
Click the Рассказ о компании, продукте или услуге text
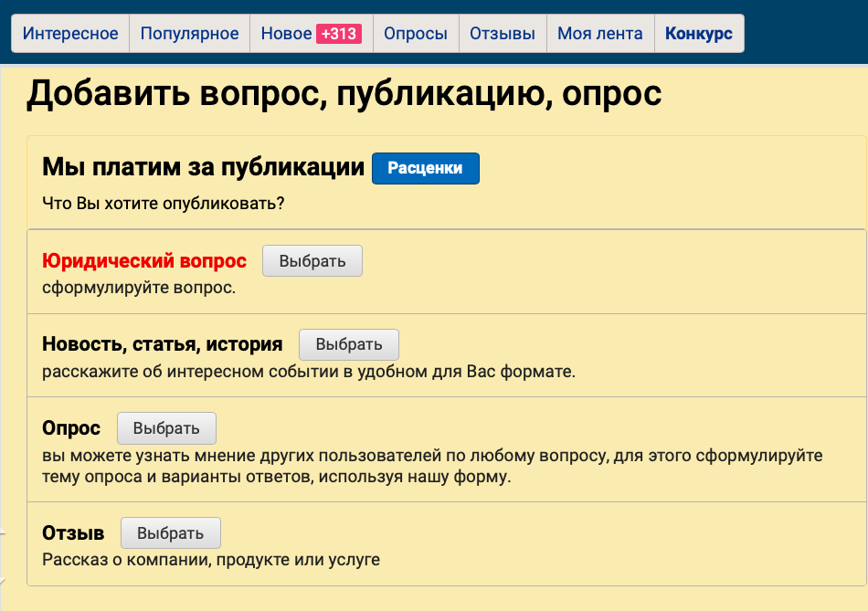211,560
